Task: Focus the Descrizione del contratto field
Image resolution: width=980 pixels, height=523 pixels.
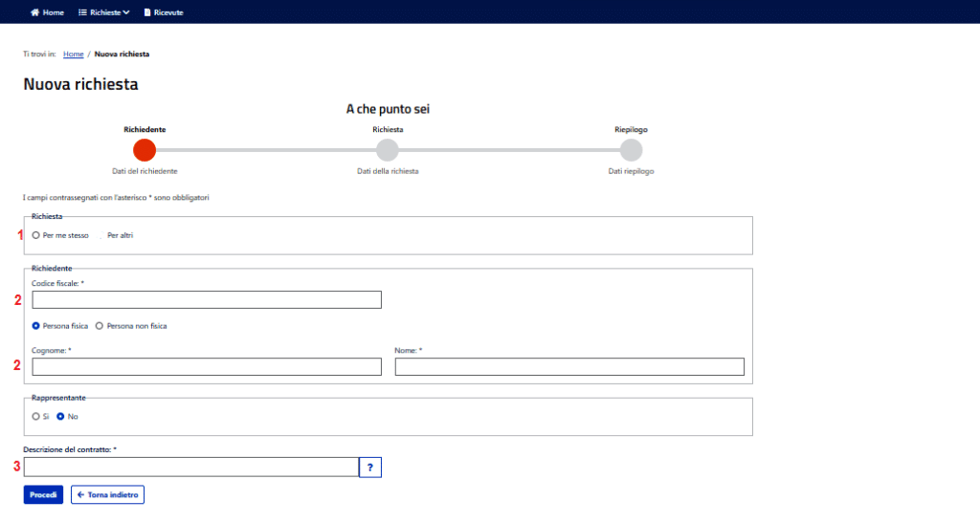Action: pyautogui.click(x=191, y=467)
